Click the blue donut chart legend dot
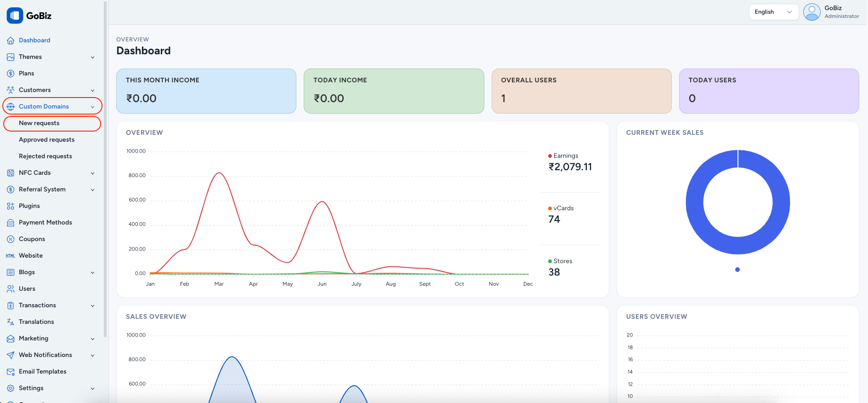The height and width of the screenshot is (403, 868). click(x=738, y=270)
